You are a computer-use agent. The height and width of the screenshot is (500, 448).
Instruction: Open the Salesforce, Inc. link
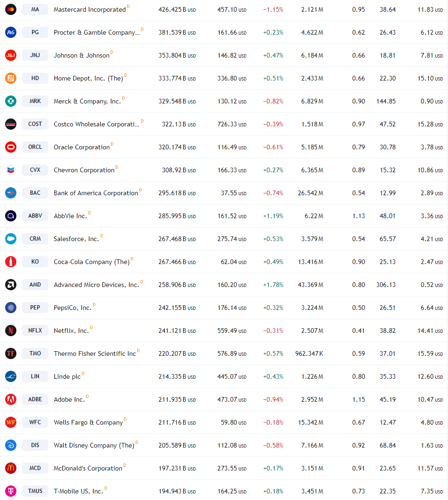pyautogui.click(x=76, y=239)
